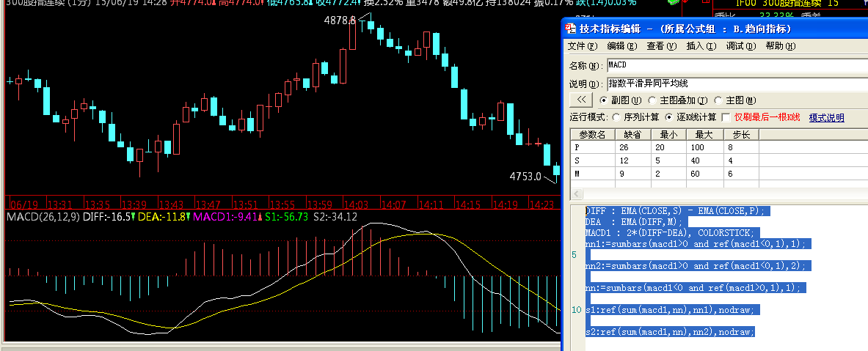Enable the 仅刷最后一根K线 checkbox
The image size is (868, 351).
pyautogui.click(x=726, y=117)
